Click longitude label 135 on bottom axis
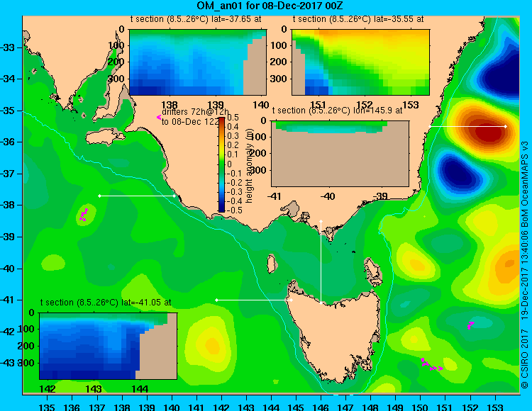The width and height of the screenshot is (532, 411). (x=47, y=407)
